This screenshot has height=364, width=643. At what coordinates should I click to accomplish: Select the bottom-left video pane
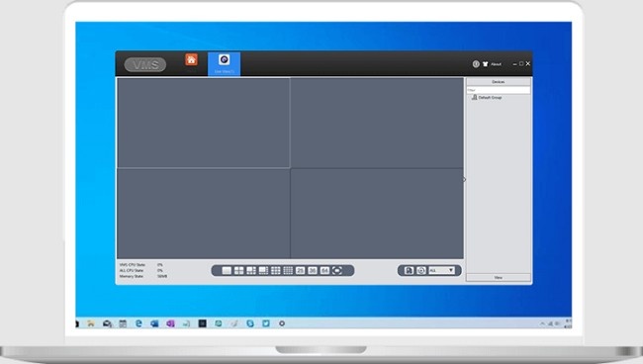[x=204, y=214]
